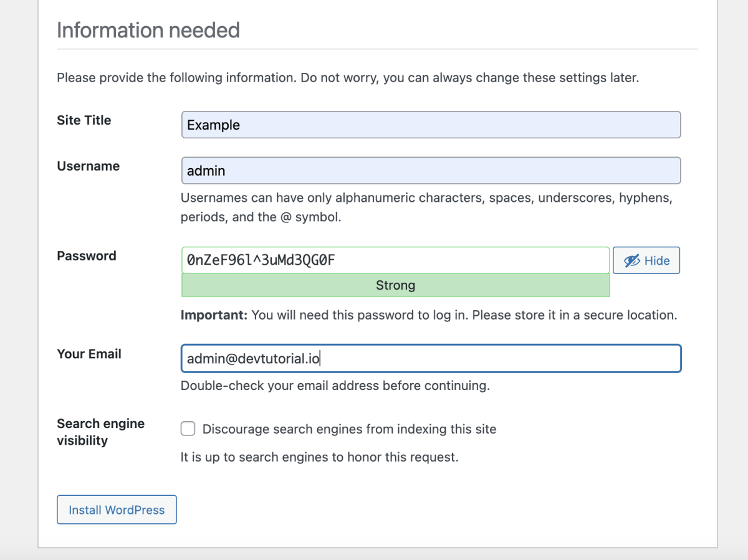Select the Password label
Image resolution: width=748 pixels, height=560 pixels.
tap(87, 256)
